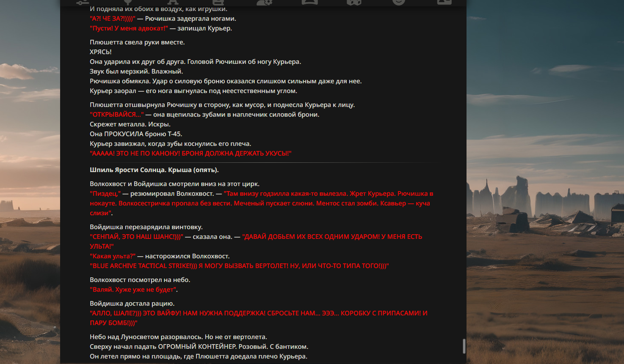Click the red line "ОТКРЫВАЙСЯ..."
The width and height of the screenshot is (624, 364).
point(117,115)
